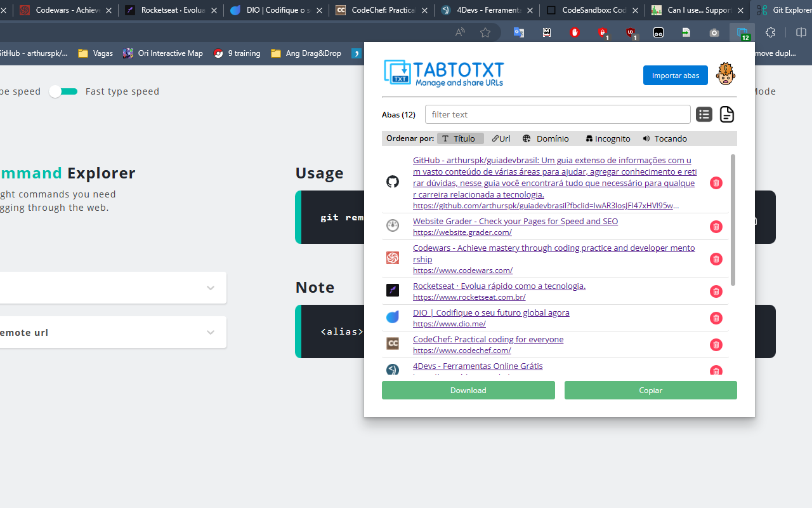
Task: Open the browser screenshot camera tool
Action: pyautogui.click(x=714, y=32)
